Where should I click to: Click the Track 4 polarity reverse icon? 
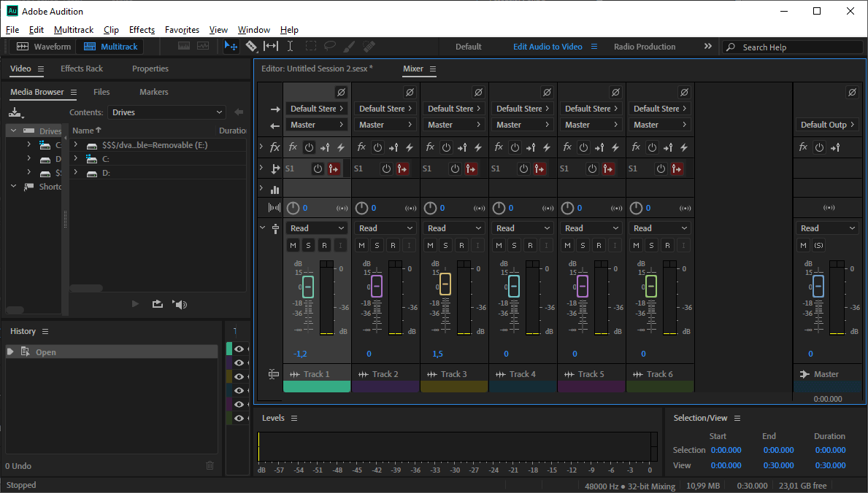pyautogui.click(x=547, y=93)
